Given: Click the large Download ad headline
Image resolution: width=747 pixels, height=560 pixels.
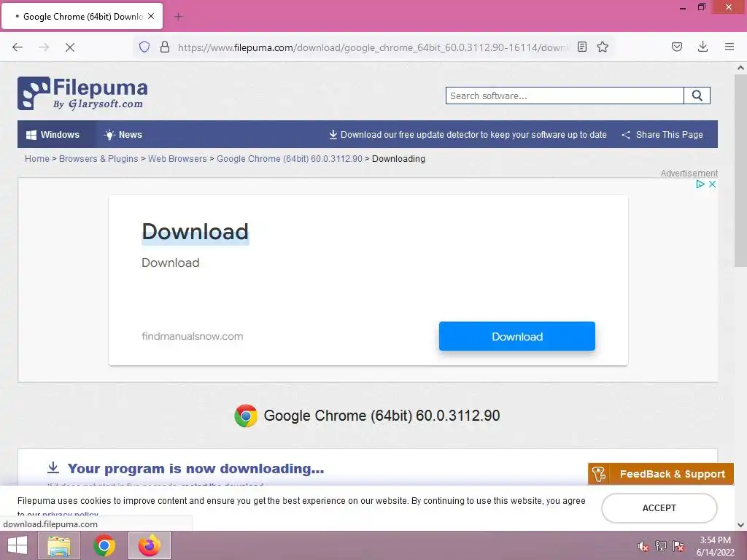Looking at the screenshot, I should (x=196, y=232).
